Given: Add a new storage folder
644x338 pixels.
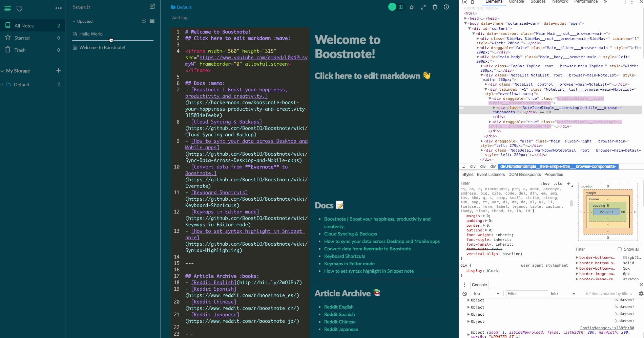Looking at the screenshot, I should click(59, 70).
